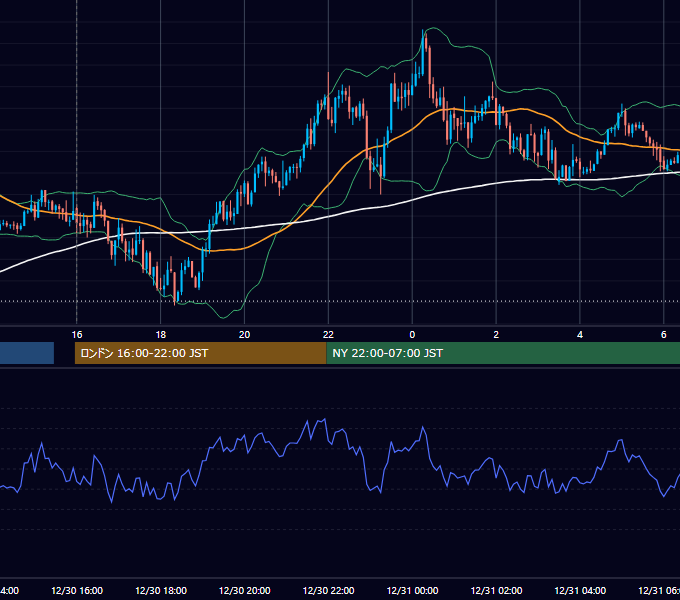The height and width of the screenshot is (600, 680).
Task: Click the 12/30 20:00 time label
Action: [245, 590]
